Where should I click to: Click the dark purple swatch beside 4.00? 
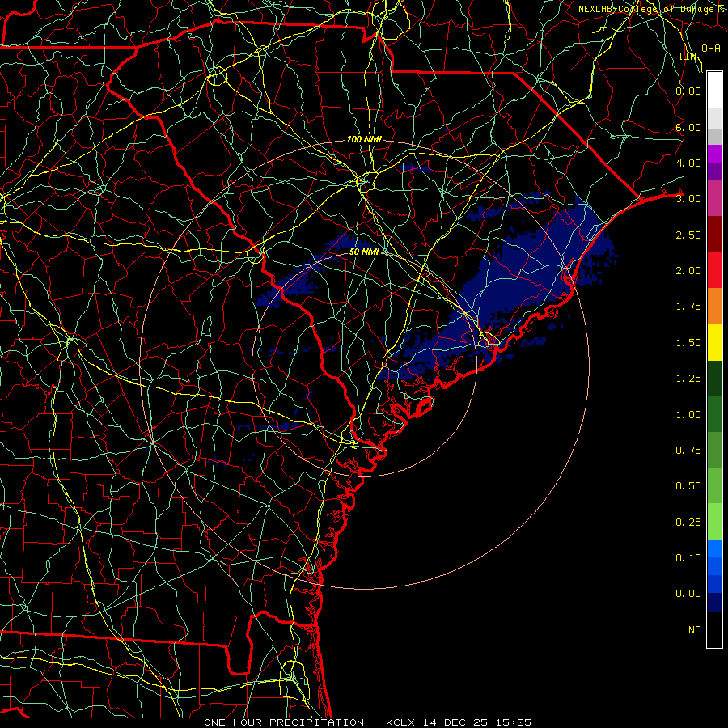point(714,171)
